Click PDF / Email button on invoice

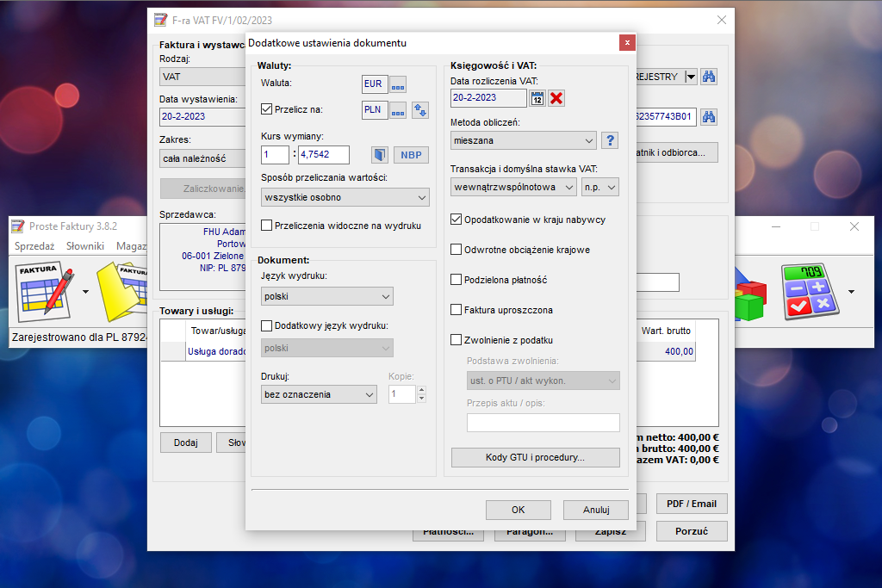[x=692, y=504]
